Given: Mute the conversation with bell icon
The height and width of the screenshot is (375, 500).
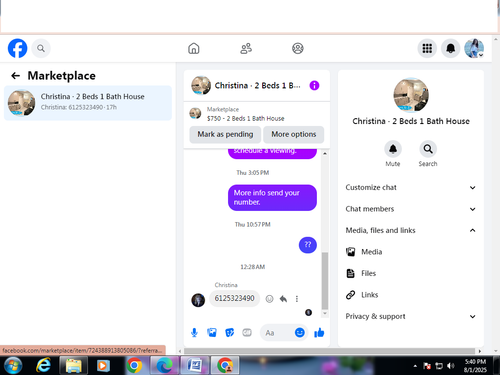Looking at the screenshot, I should click(x=393, y=149).
